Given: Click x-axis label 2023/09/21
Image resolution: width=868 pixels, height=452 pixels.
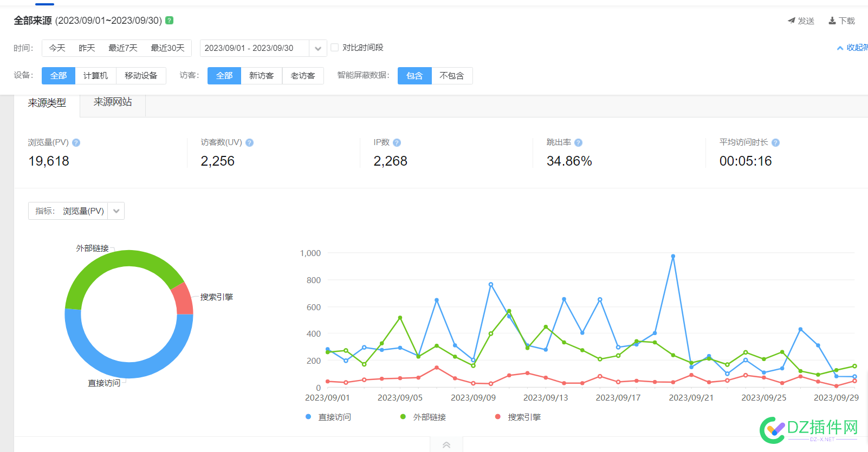Looking at the screenshot, I should (691, 398).
